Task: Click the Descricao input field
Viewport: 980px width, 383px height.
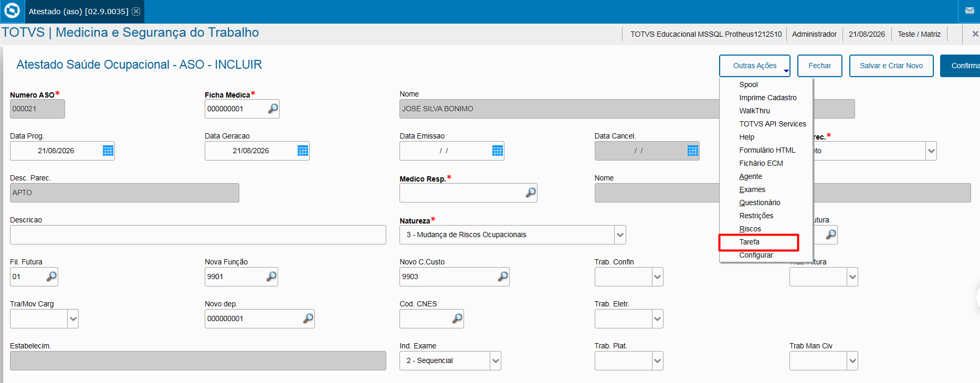Action: click(198, 235)
